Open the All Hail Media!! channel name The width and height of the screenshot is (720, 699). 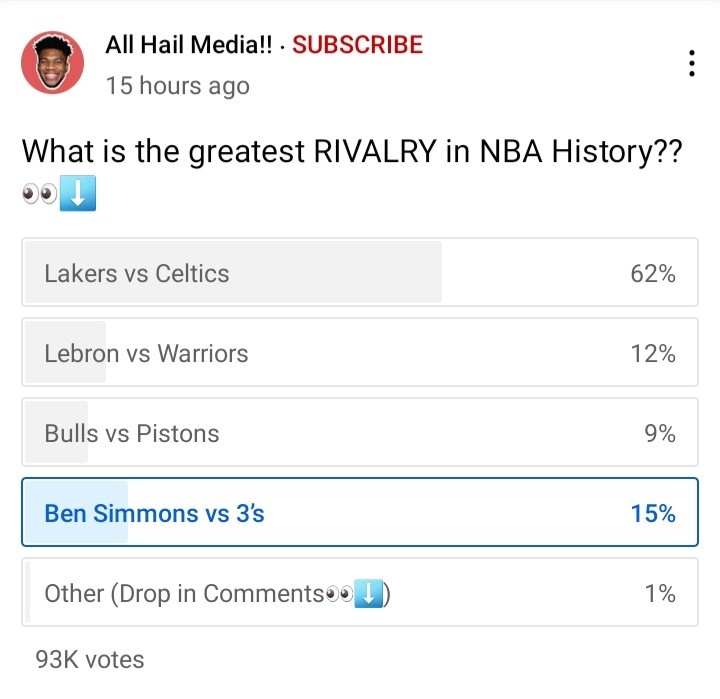[189, 45]
